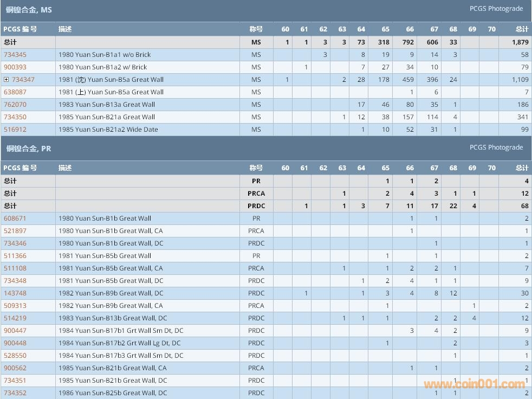
Task: Click the 638087 coin number link
Action: (15, 92)
